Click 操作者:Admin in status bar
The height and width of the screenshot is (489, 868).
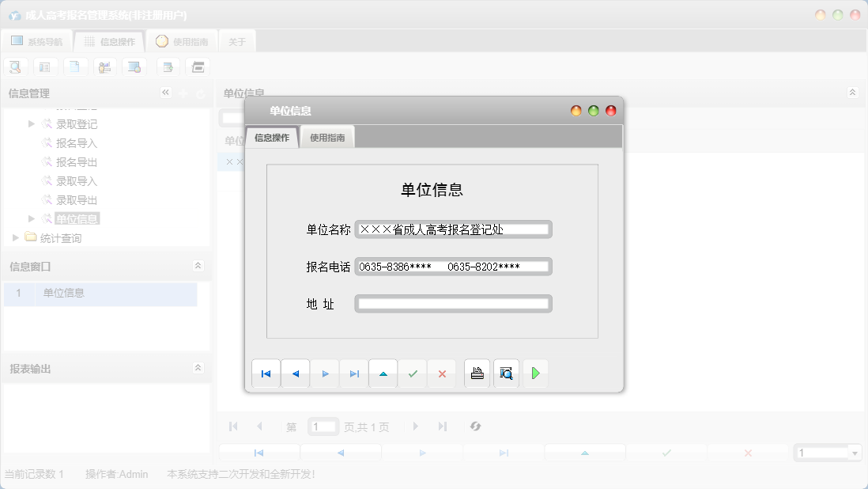pos(117,474)
